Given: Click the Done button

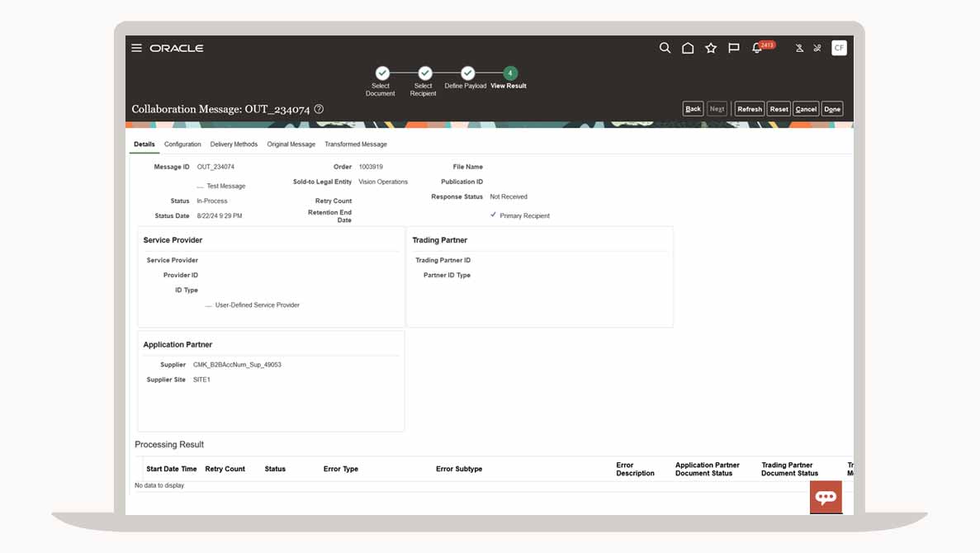Looking at the screenshot, I should 832,109.
